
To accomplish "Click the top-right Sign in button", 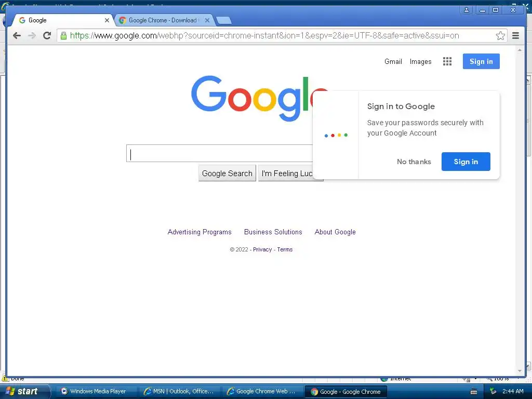I will coord(481,61).
